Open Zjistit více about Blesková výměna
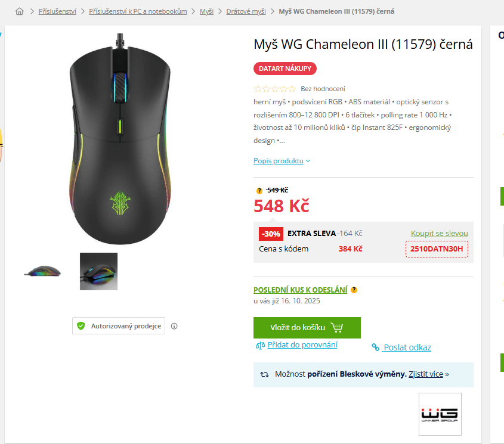Image resolution: width=504 pixels, height=444 pixels. (426, 374)
